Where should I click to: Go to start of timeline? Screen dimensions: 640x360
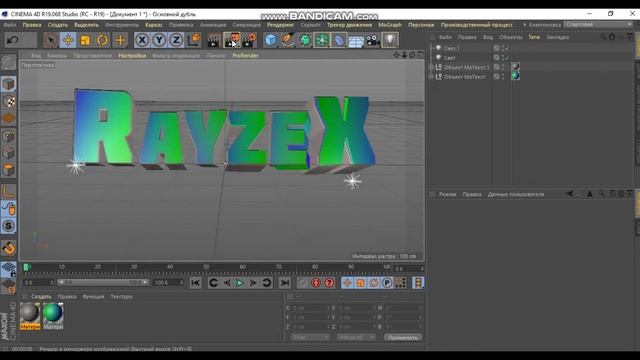point(196,282)
